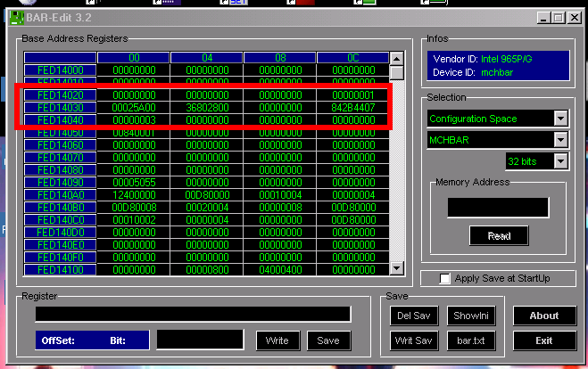Select the 0C column header
The width and height of the screenshot is (588, 369).
click(x=352, y=58)
